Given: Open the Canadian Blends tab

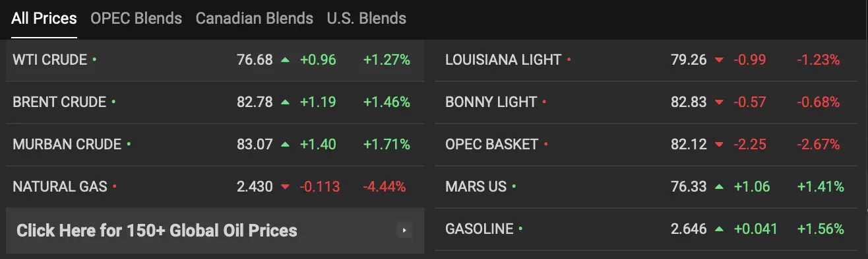Looking at the screenshot, I should point(255,18).
